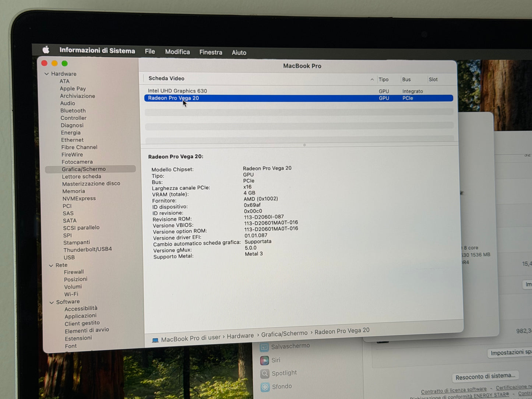Click the Impostazioni button in Settings window

tap(510, 353)
